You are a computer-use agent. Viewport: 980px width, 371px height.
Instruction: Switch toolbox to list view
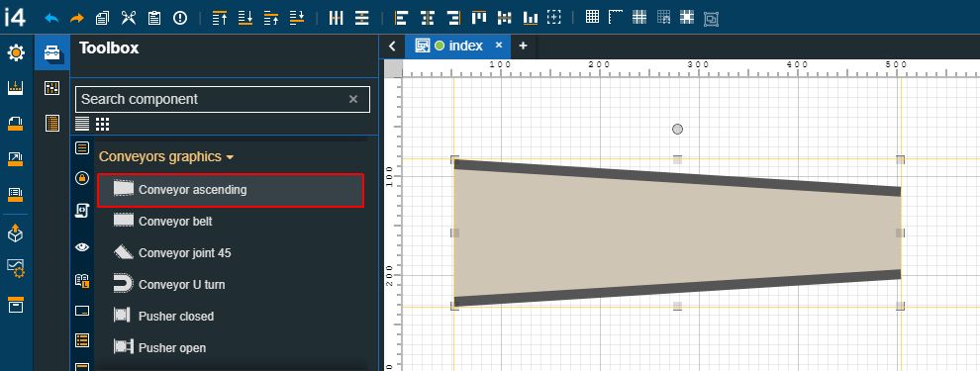pos(82,123)
